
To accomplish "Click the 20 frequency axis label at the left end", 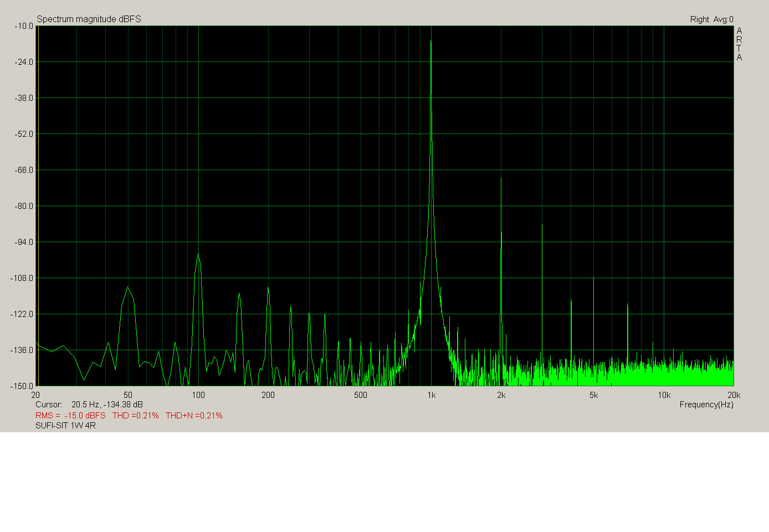I will pyautogui.click(x=35, y=395).
